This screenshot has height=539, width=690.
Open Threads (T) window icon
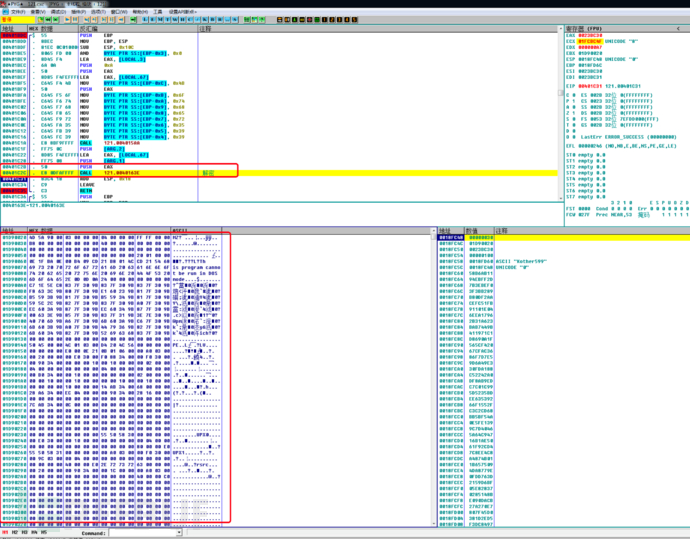(x=167, y=19)
